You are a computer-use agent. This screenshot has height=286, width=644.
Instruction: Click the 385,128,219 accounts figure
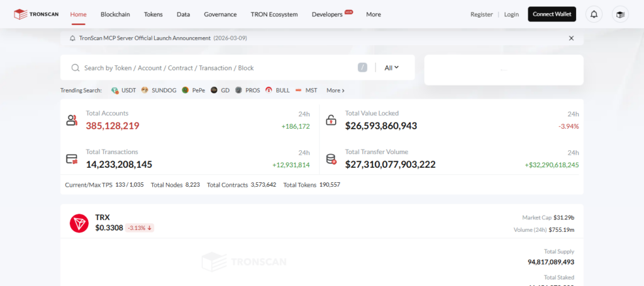(113, 126)
